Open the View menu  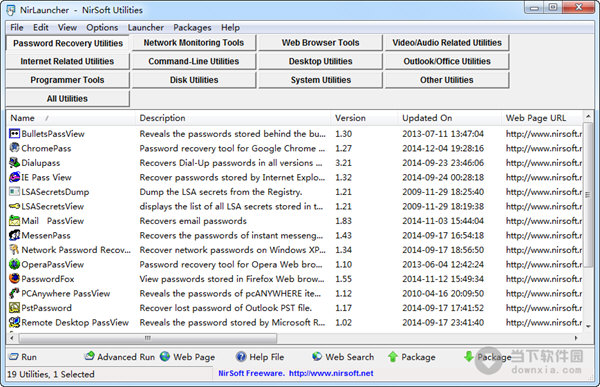pos(67,28)
